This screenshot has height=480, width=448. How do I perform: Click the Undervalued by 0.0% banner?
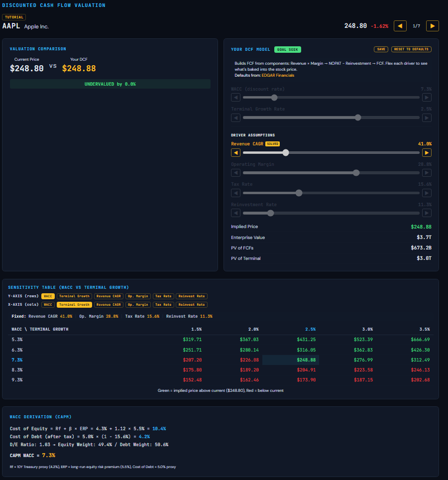110,84
